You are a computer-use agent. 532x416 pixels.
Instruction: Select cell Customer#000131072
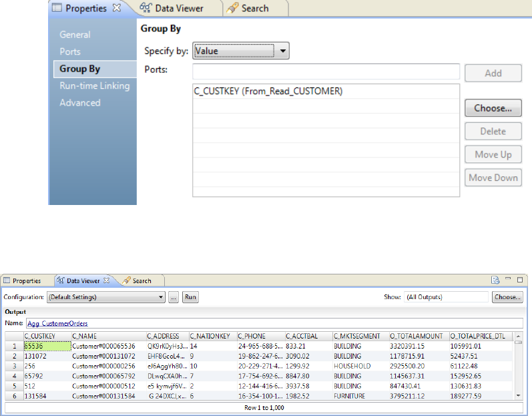coord(109,357)
